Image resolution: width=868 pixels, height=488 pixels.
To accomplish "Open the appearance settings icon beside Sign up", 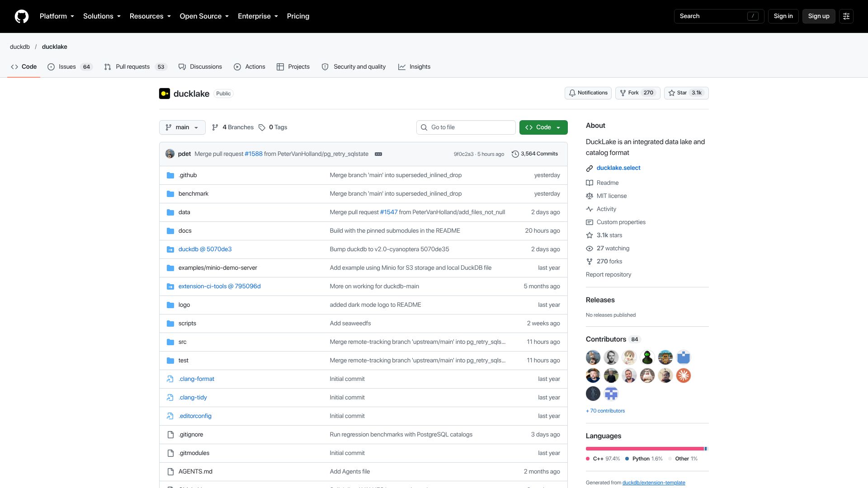I will (846, 16).
